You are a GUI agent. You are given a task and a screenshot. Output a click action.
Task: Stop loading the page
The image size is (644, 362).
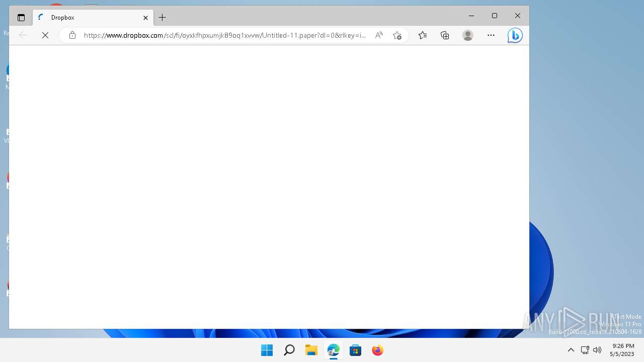[x=45, y=35]
